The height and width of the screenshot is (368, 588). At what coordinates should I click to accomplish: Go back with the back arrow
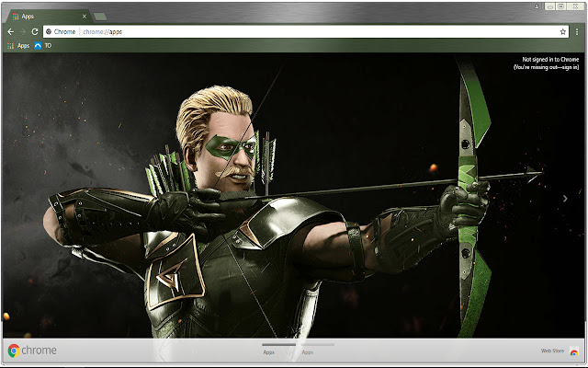click(x=10, y=32)
